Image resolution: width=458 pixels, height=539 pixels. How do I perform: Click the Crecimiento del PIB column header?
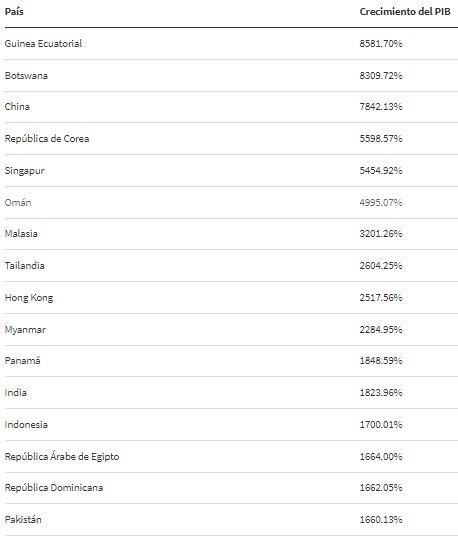pyautogui.click(x=405, y=12)
